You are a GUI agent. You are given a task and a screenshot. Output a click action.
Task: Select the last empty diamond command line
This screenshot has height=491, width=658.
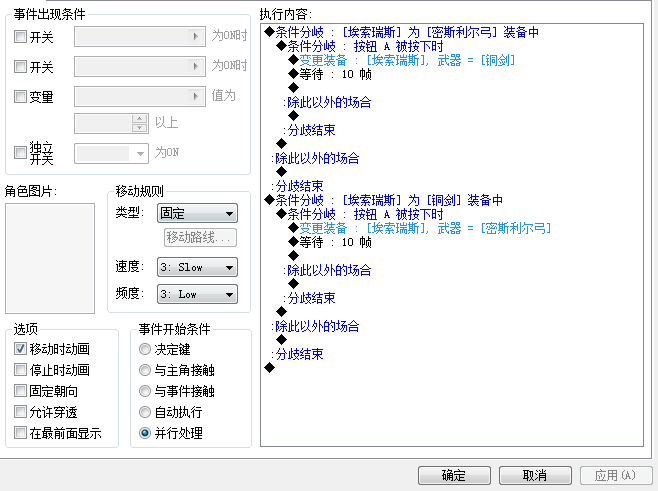point(269,368)
